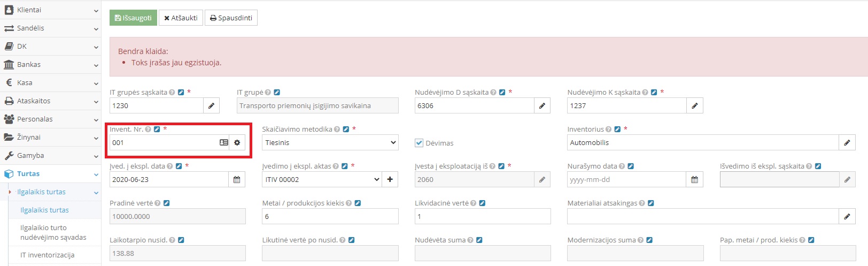The image size is (868, 266).
Task: Click the Atšaukti button
Action: [x=181, y=18]
